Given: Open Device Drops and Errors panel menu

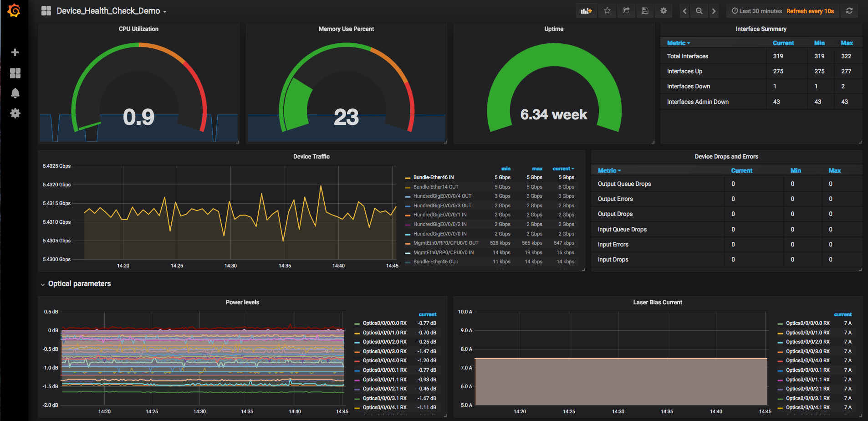Looking at the screenshot, I should 726,156.
